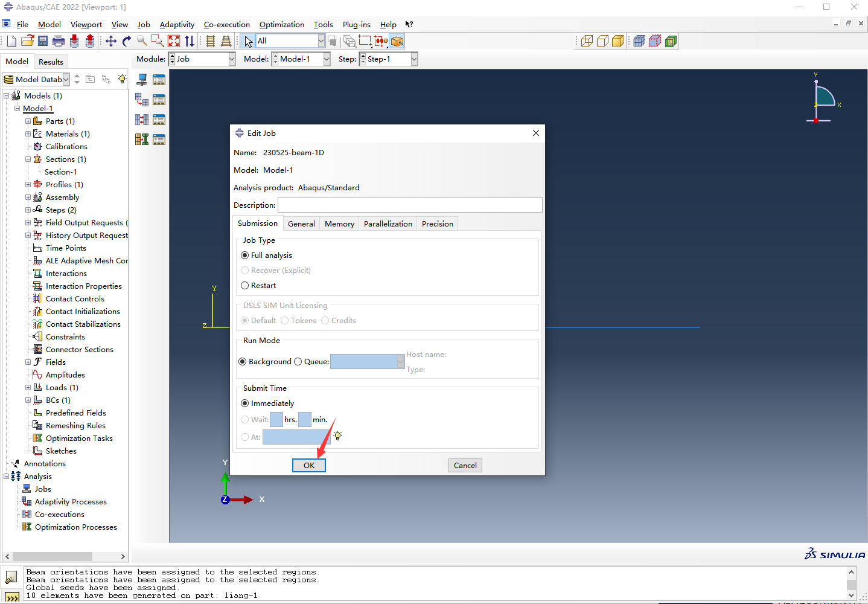
Task: Click the job Description input field
Action: 410,205
